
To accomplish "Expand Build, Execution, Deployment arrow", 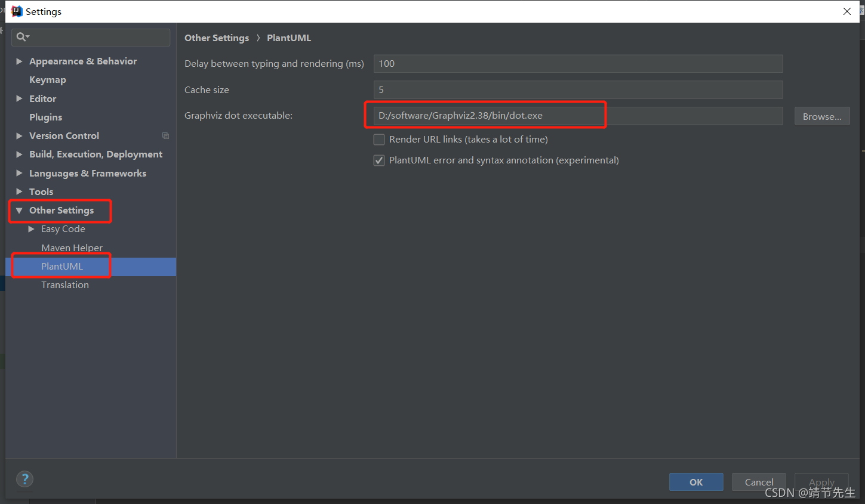I will pyautogui.click(x=19, y=154).
